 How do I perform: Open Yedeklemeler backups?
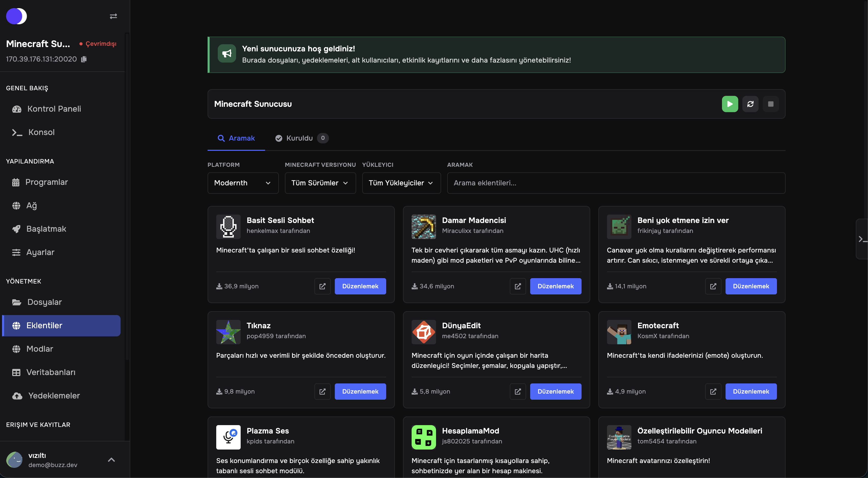click(x=54, y=395)
